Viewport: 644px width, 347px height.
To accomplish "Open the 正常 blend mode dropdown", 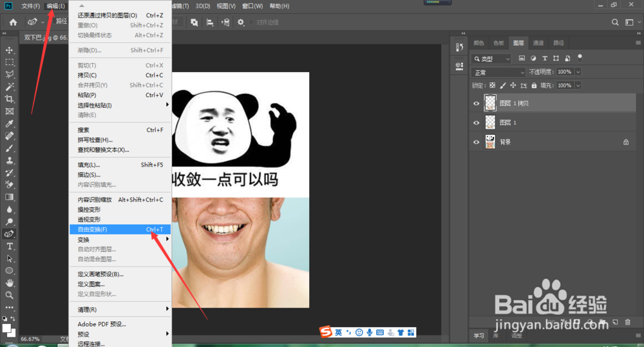I will [x=498, y=72].
